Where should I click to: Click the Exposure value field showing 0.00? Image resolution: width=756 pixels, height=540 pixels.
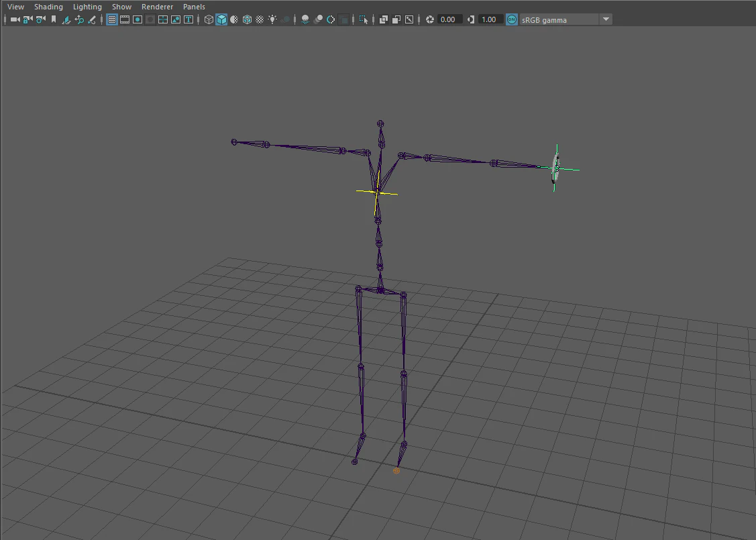coord(449,19)
